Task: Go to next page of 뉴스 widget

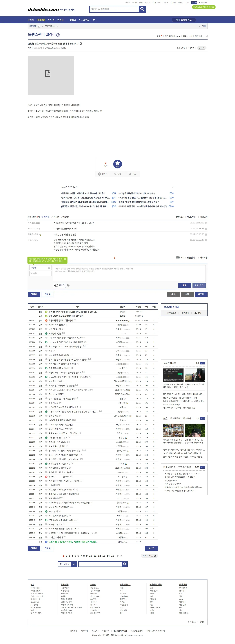Action: point(204,418)
